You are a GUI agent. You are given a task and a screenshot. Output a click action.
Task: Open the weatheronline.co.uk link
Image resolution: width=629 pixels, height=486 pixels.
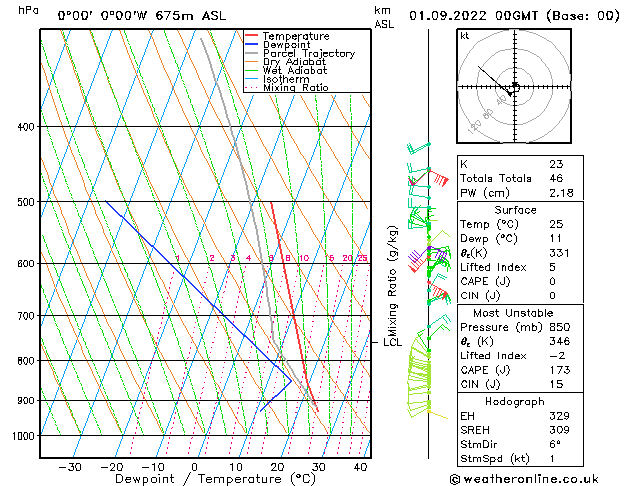tap(536, 478)
